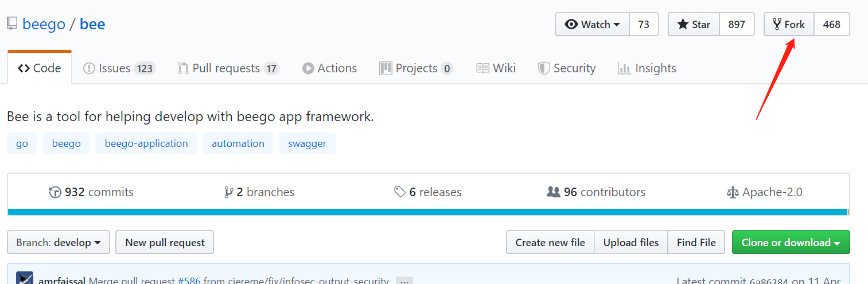The image size is (868, 284).
Task: Open the bee repository name link
Action: pos(92,24)
